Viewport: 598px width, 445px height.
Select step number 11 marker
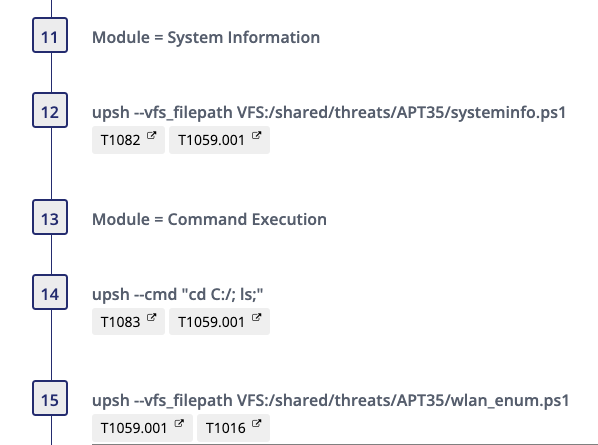point(50,35)
